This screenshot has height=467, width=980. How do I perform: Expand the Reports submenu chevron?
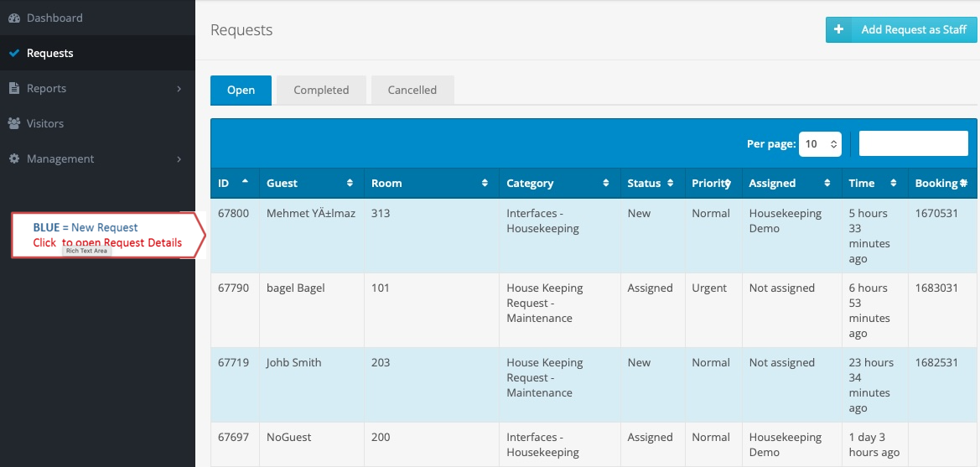(x=179, y=89)
